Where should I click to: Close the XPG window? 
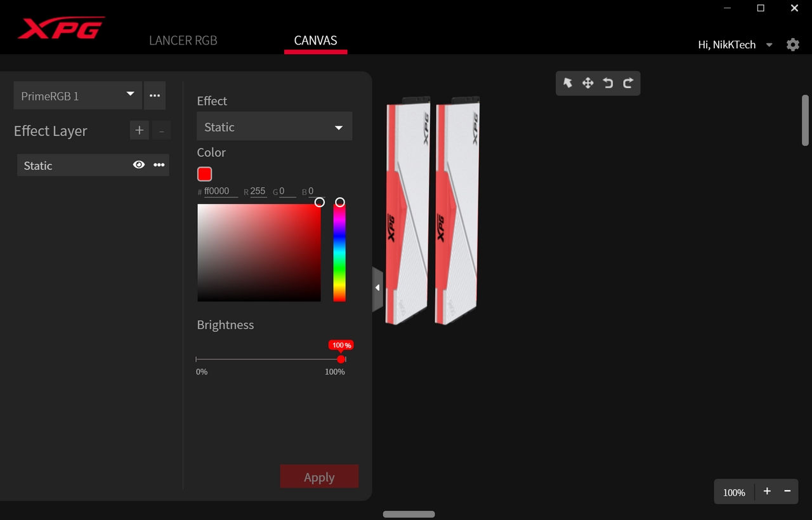click(794, 8)
